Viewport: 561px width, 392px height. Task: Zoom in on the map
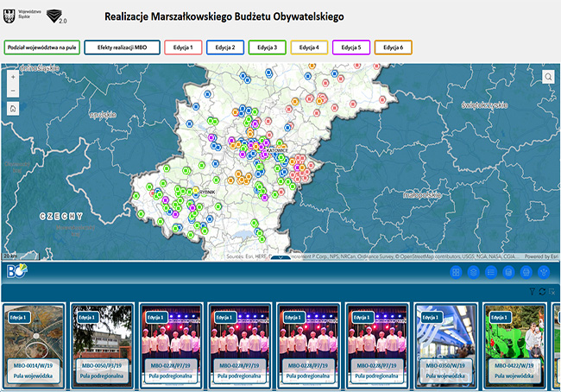click(13, 77)
